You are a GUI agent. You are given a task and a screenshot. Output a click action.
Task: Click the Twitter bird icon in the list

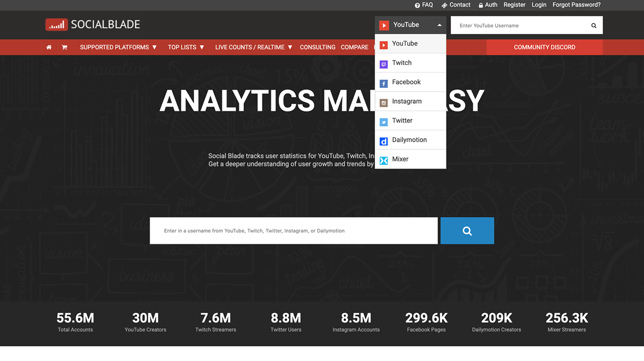(384, 122)
